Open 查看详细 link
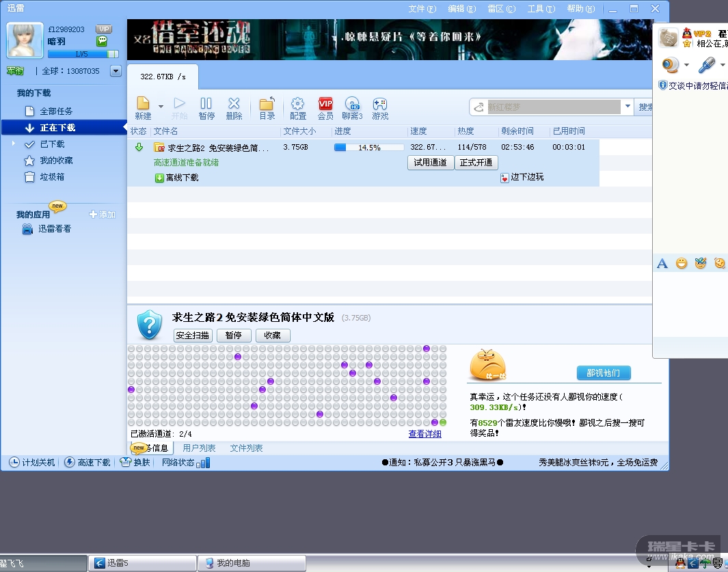The height and width of the screenshot is (572, 728). pyautogui.click(x=424, y=434)
